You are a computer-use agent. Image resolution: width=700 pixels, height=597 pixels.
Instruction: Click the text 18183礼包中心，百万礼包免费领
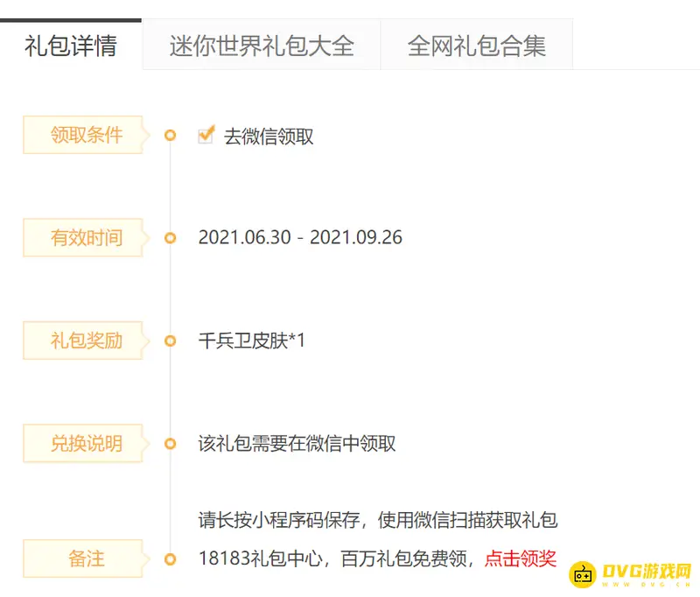332,558
